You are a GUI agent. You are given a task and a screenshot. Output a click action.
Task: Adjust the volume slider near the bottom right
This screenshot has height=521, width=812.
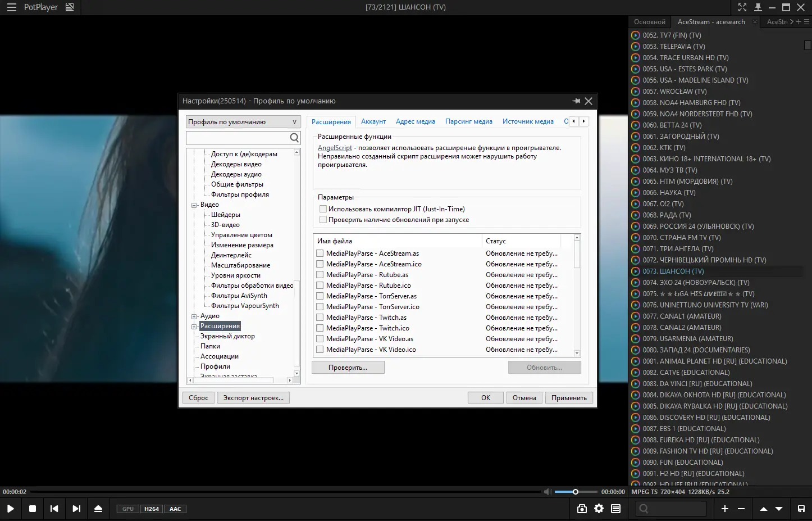pyautogui.click(x=575, y=491)
